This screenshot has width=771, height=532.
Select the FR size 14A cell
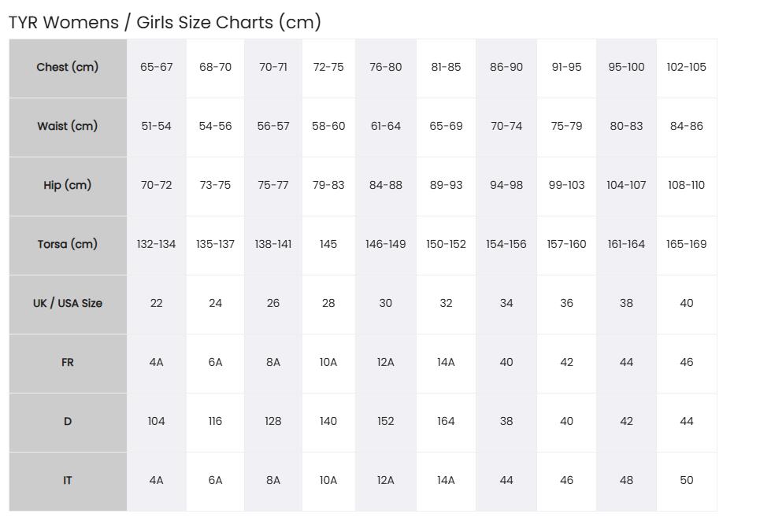[x=446, y=363]
